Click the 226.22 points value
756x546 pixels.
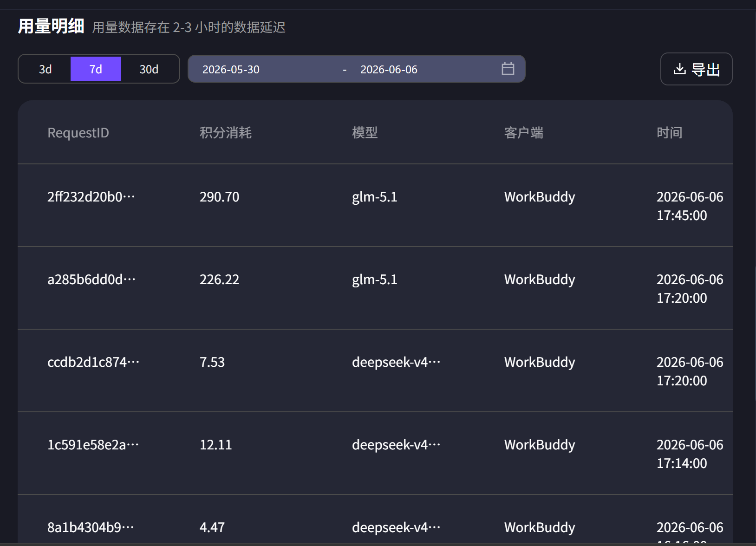click(x=219, y=279)
